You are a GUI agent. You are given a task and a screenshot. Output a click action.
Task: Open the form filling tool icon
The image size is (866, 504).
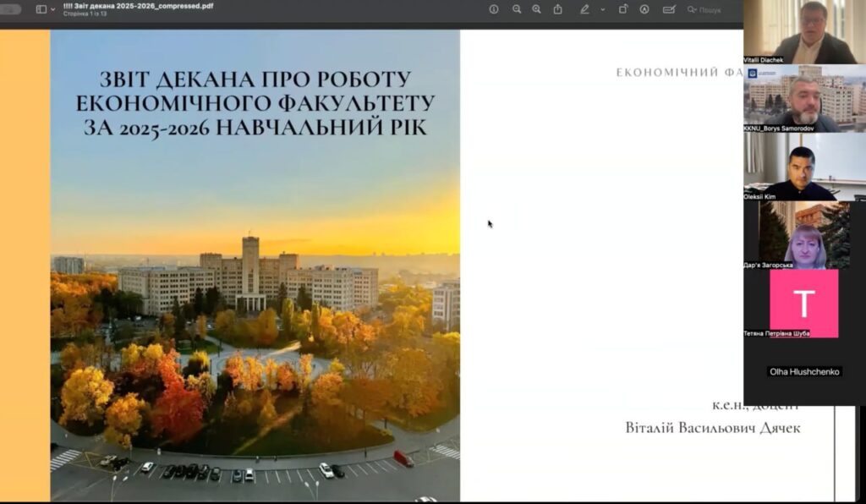pyautogui.click(x=669, y=9)
